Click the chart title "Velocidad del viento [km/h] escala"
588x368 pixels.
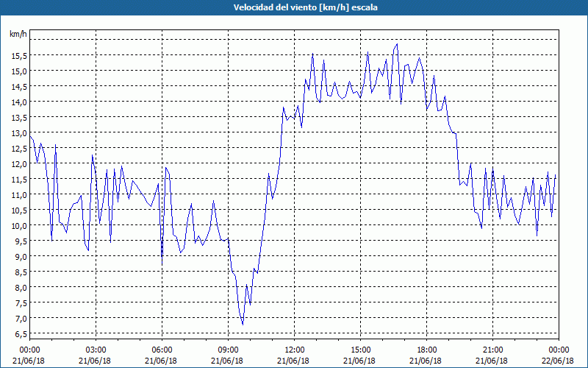[x=305, y=7]
